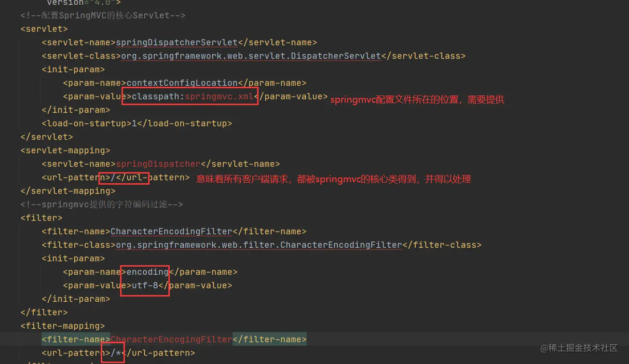The height and width of the screenshot is (364, 629).
Task: Place cursor on opening <servlet> tag
Action: 44,29
